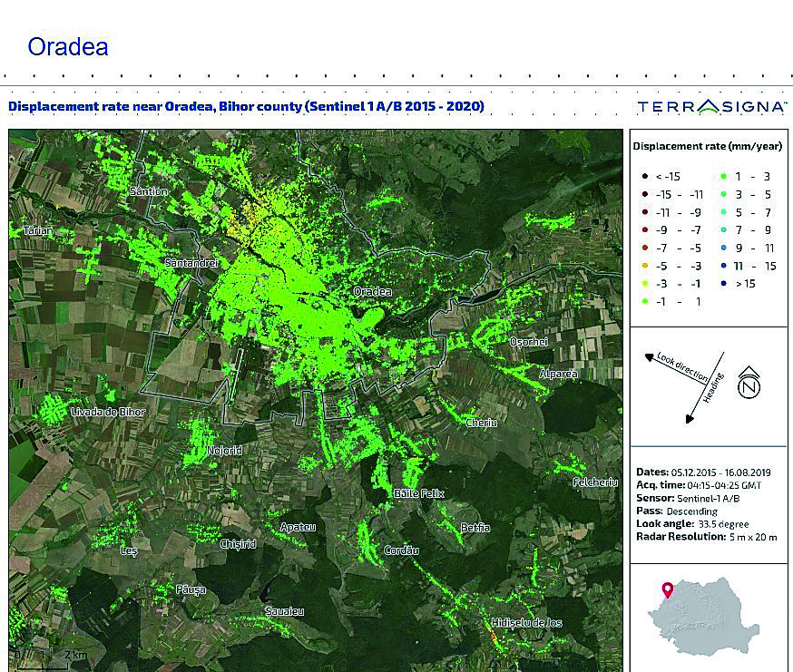Pick the yellow '-5 - -3' legend swatch

coord(642,266)
